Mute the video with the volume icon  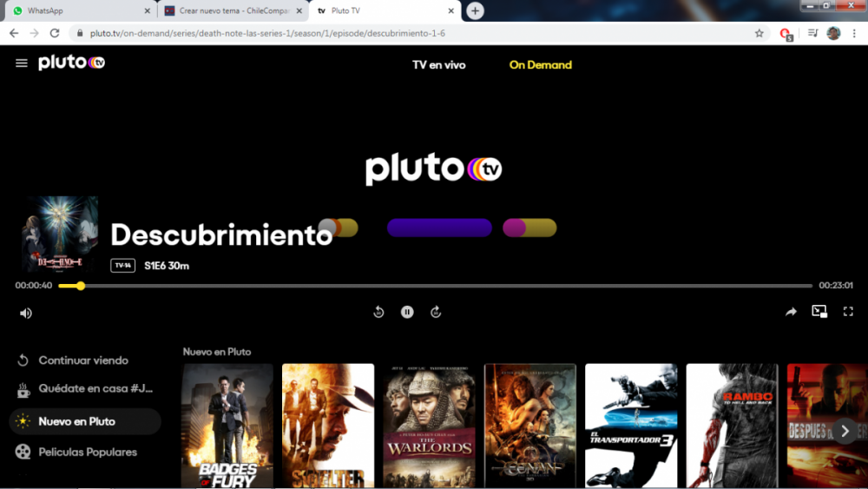[26, 313]
